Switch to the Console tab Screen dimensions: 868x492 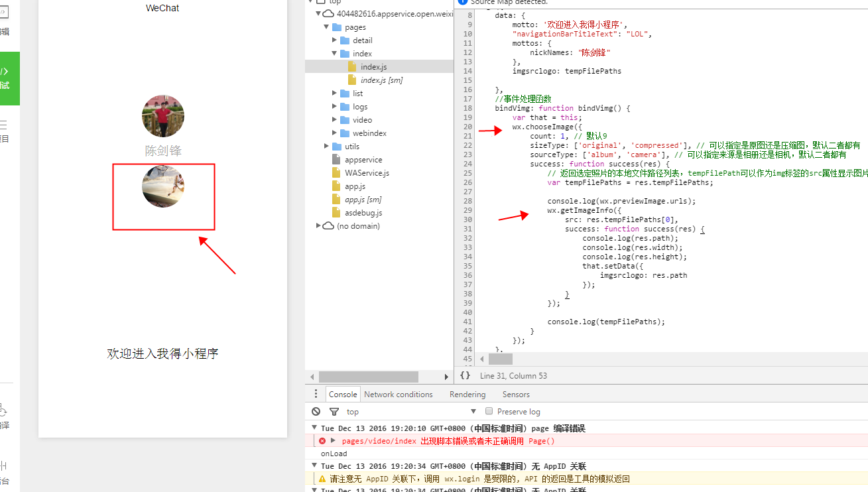pyautogui.click(x=343, y=394)
